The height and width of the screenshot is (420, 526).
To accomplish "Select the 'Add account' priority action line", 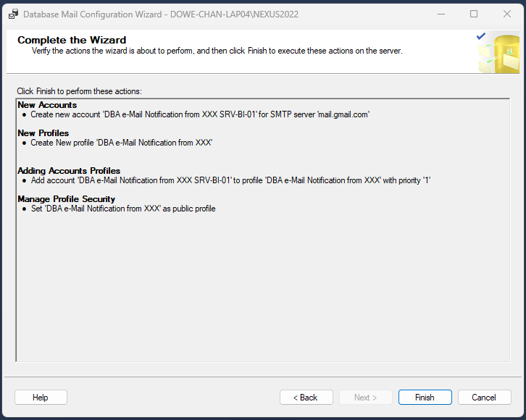I will [x=230, y=180].
